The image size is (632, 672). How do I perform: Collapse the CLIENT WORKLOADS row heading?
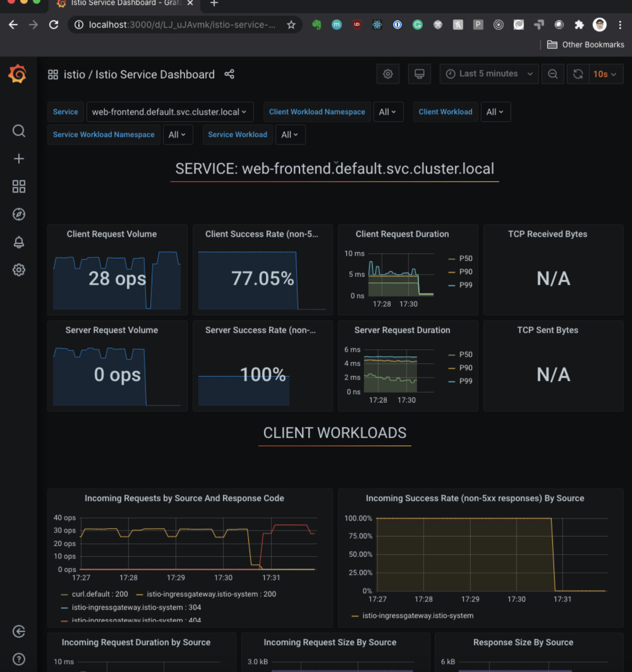(335, 433)
